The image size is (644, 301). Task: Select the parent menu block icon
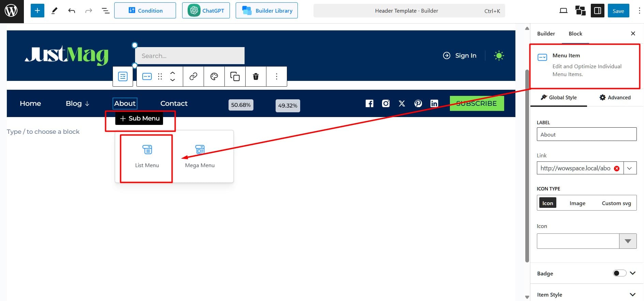point(123,76)
